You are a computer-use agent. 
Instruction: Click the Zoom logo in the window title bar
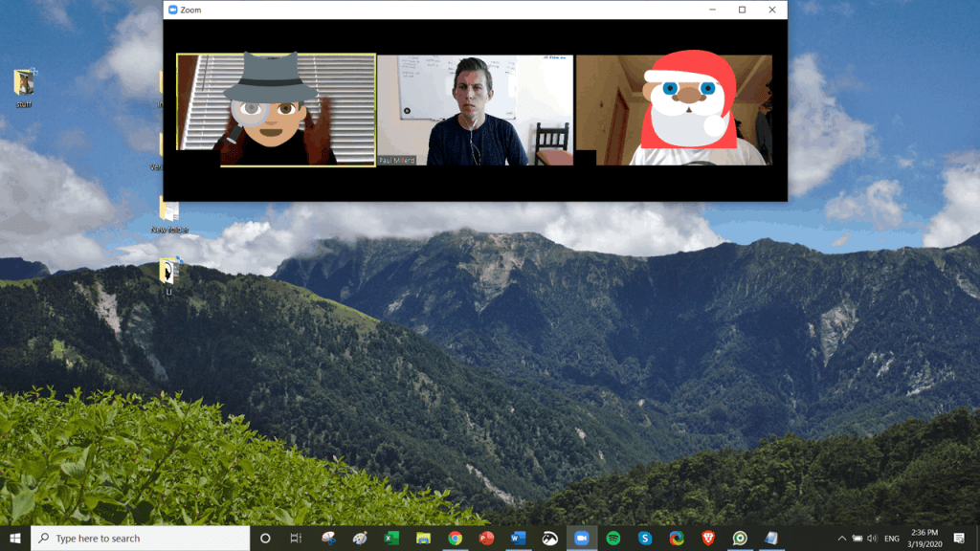(171, 10)
